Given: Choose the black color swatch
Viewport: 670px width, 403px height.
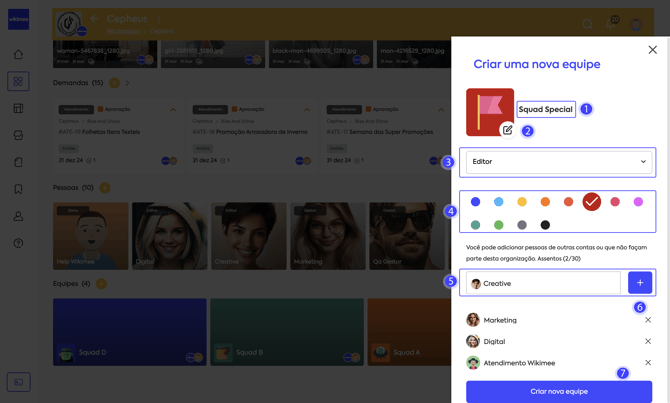Looking at the screenshot, I should coord(545,225).
